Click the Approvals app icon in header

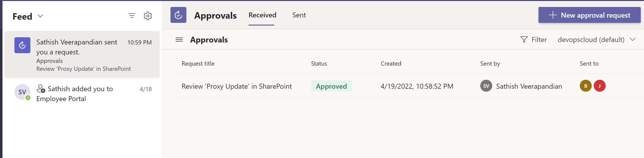(x=178, y=15)
